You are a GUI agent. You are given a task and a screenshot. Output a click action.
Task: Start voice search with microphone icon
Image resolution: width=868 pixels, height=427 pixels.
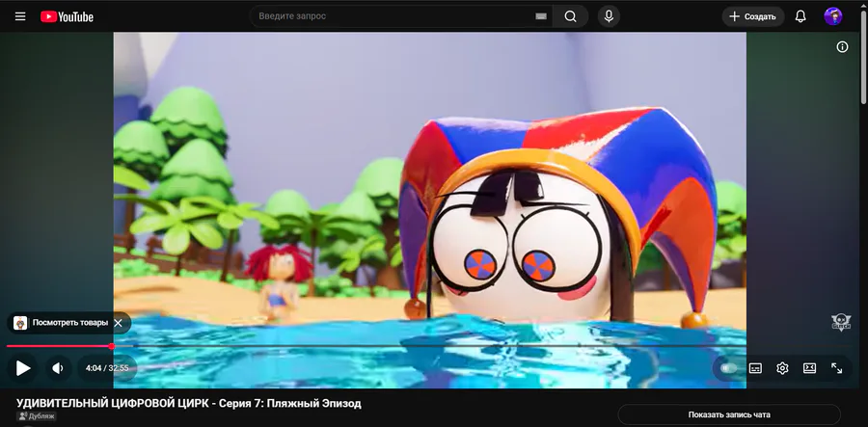tap(609, 16)
